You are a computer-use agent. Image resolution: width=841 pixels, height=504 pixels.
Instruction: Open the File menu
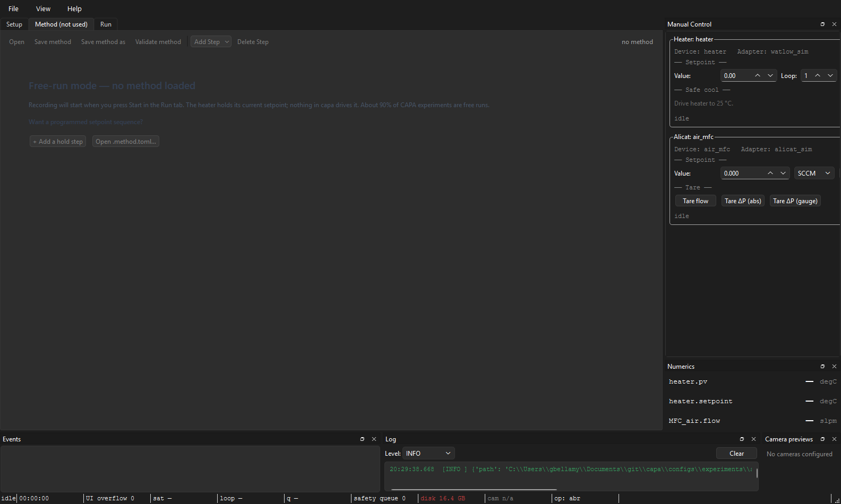(x=14, y=9)
